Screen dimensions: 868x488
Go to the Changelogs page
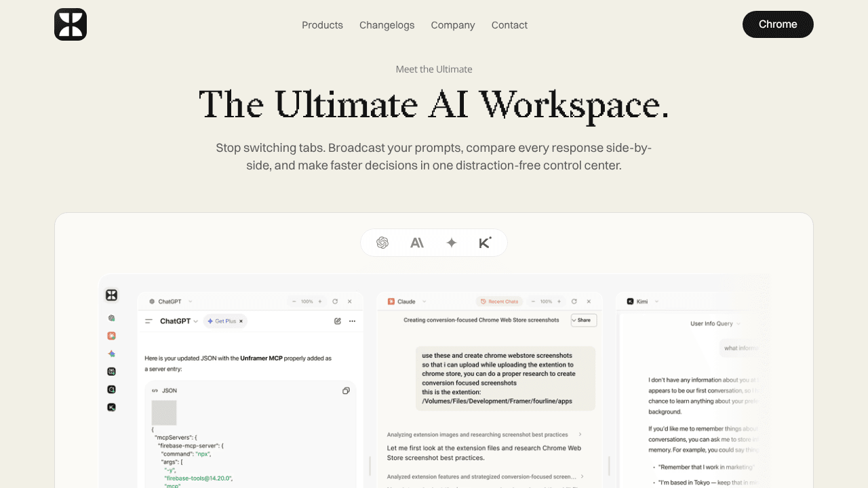[387, 25]
